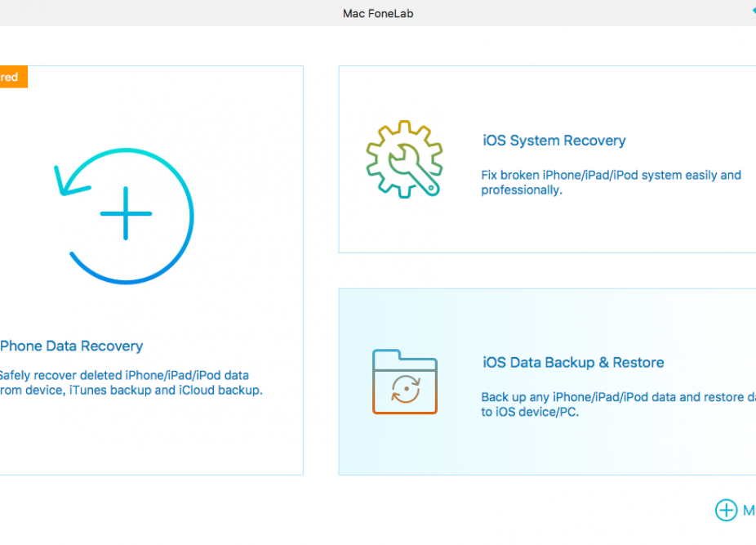Click text 'Back up any iPhone/iPad/iPod data'
This screenshot has height=545, width=756.
(x=579, y=397)
